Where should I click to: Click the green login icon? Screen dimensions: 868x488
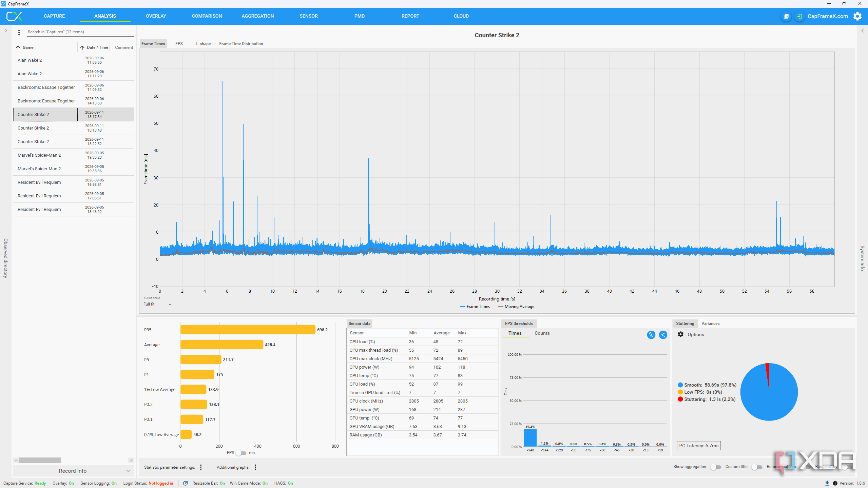pos(799,16)
